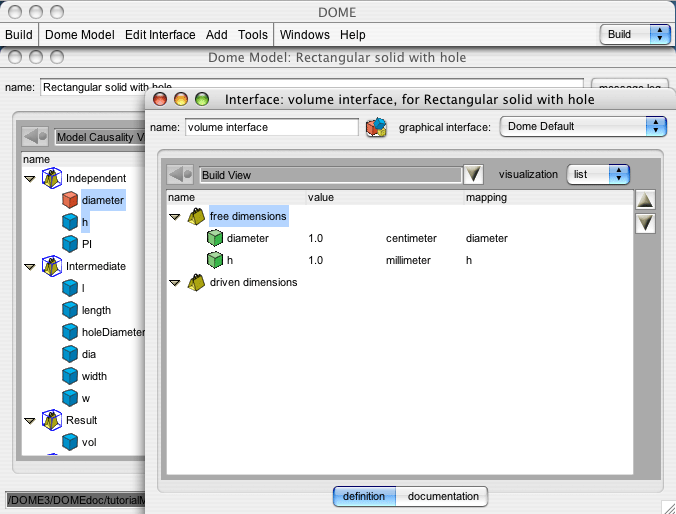Screen dimensions: 676x514
Task: Collapse the Independent group in model tree
Action: 30,179
